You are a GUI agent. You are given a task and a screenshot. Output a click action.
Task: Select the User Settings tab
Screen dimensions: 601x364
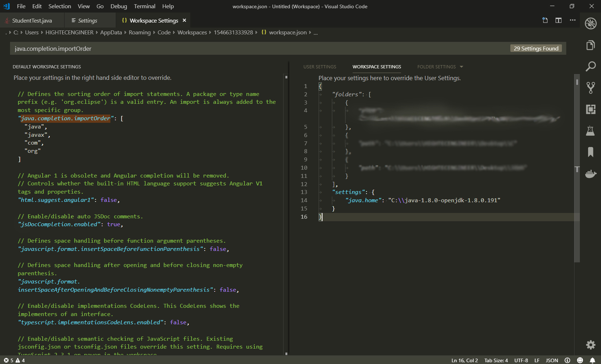320,67
